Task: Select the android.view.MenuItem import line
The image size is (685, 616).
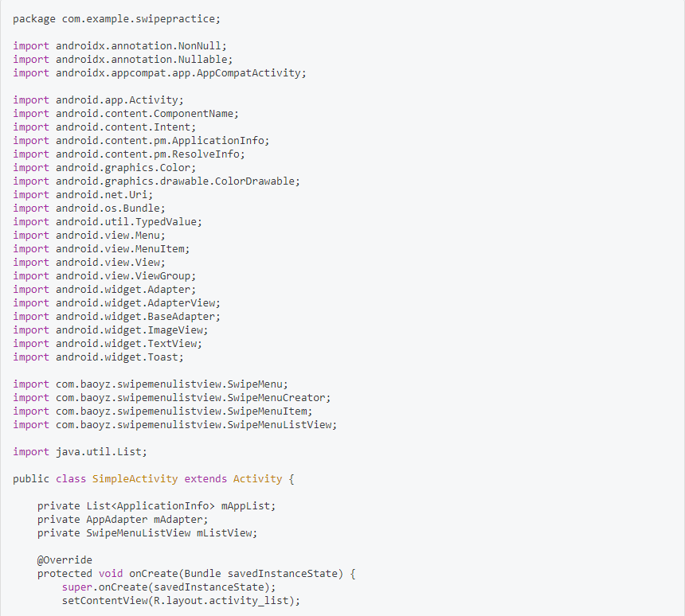Action: coord(101,249)
